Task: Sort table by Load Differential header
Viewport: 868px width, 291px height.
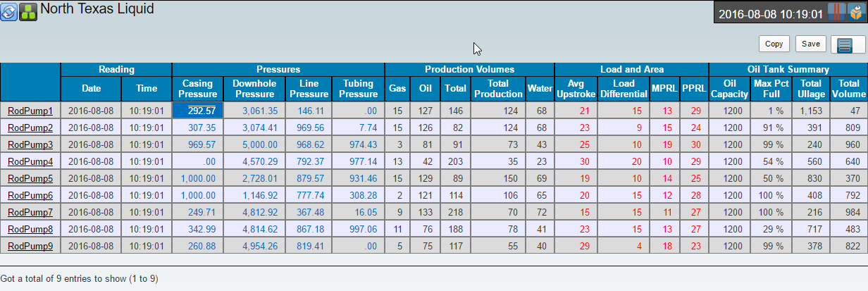Action: pyautogui.click(x=623, y=89)
